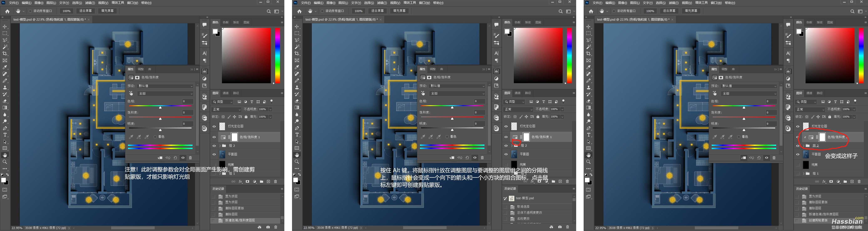Click 填充屏幕 button in left window
This screenshot has height=231, width=868.
(x=107, y=11)
